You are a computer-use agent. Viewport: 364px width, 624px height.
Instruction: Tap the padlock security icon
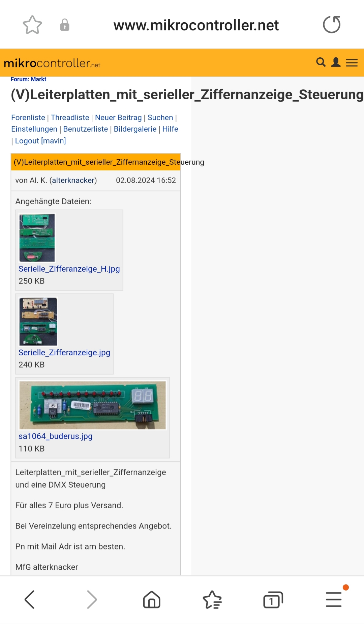[x=65, y=25]
